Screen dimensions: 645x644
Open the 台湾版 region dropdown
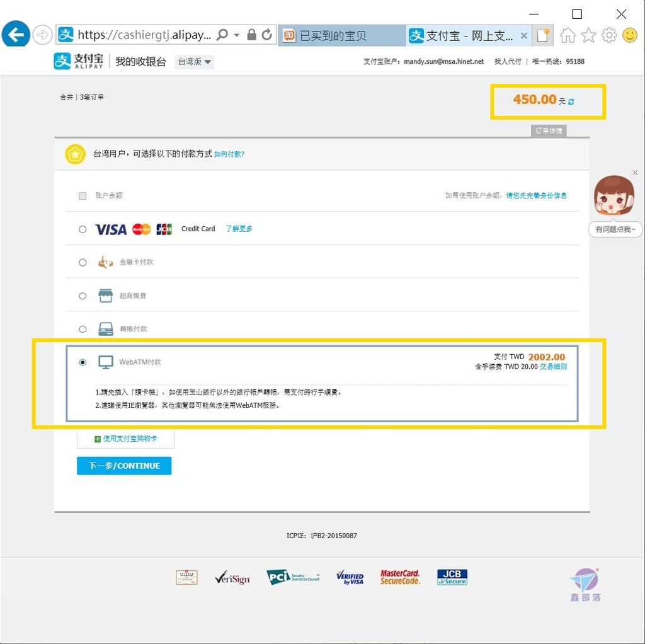[194, 62]
